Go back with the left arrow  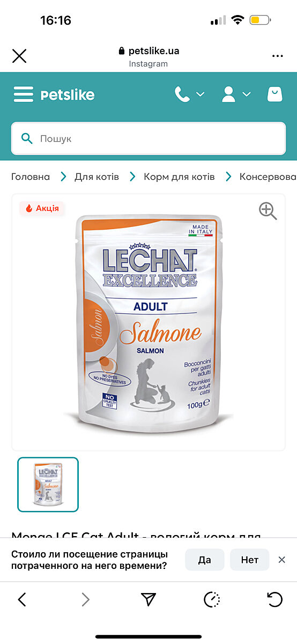pos(22,599)
